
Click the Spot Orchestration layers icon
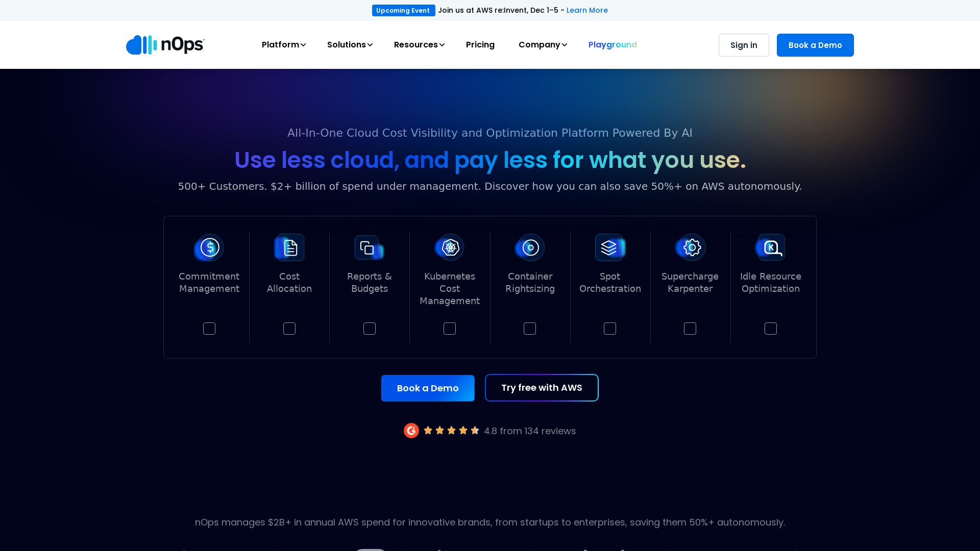609,247
